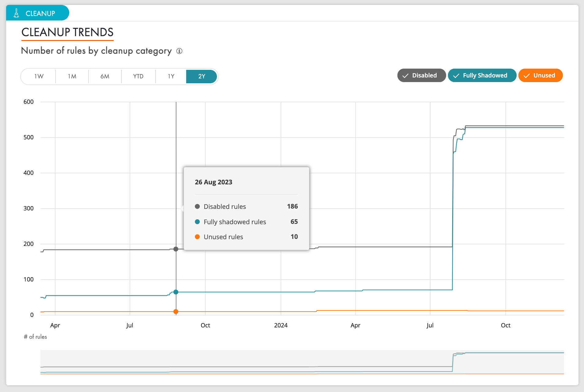This screenshot has width=584, height=392.
Task: Click the checkmark icon in the Disabled legend
Action: click(x=406, y=75)
